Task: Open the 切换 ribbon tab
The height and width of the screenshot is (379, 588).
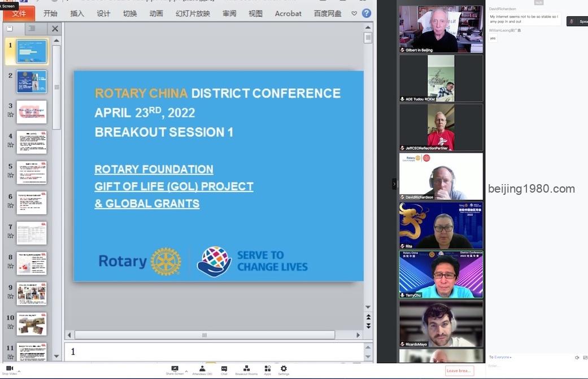Action: click(x=130, y=14)
